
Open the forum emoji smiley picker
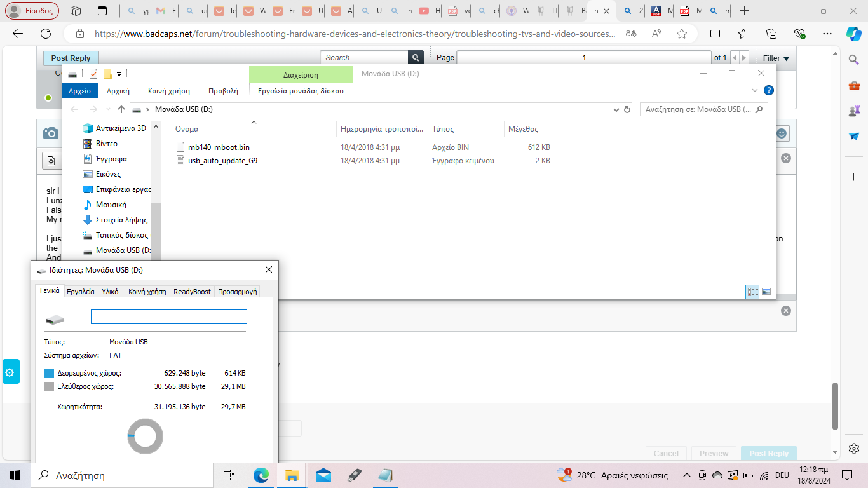[x=782, y=133]
